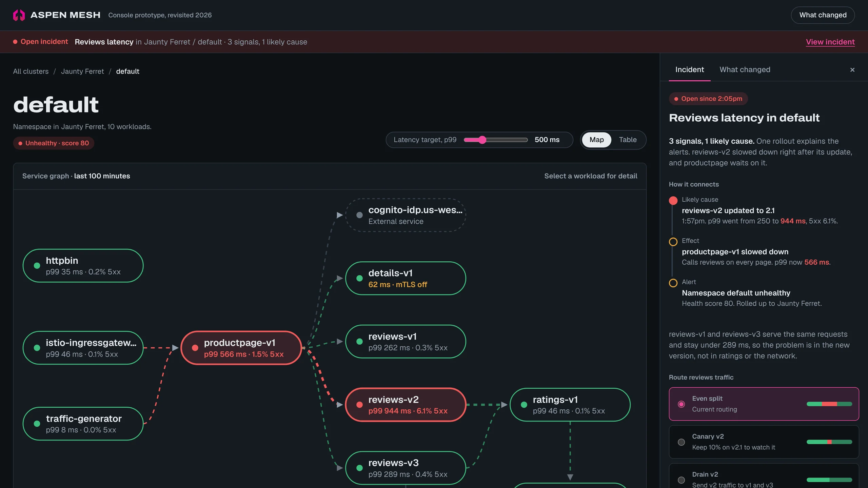Close the incident side panel

(x=852, y=70)
